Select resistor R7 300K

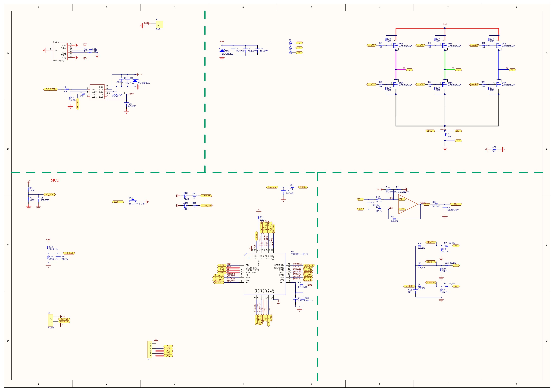tap(28, 199)
